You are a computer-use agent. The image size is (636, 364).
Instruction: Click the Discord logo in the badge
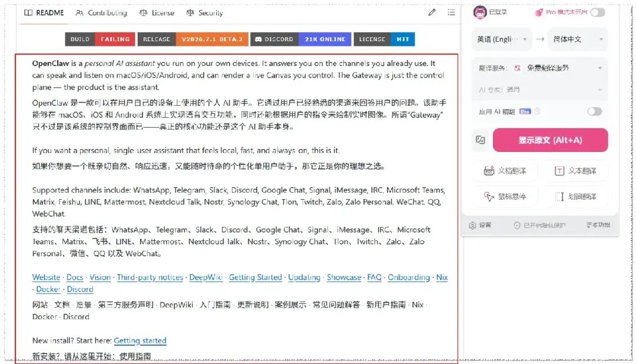(259, 39)
